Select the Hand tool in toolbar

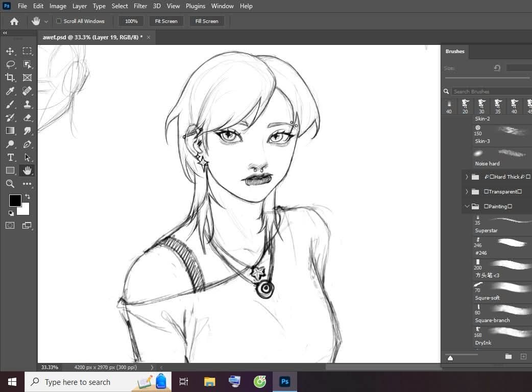pyautogui.click(x=27, y=170)
